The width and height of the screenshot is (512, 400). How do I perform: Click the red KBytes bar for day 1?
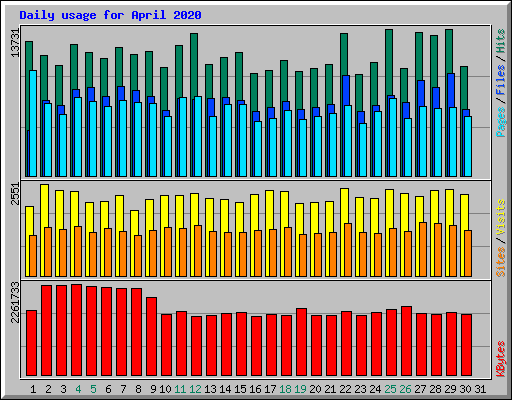32,343
